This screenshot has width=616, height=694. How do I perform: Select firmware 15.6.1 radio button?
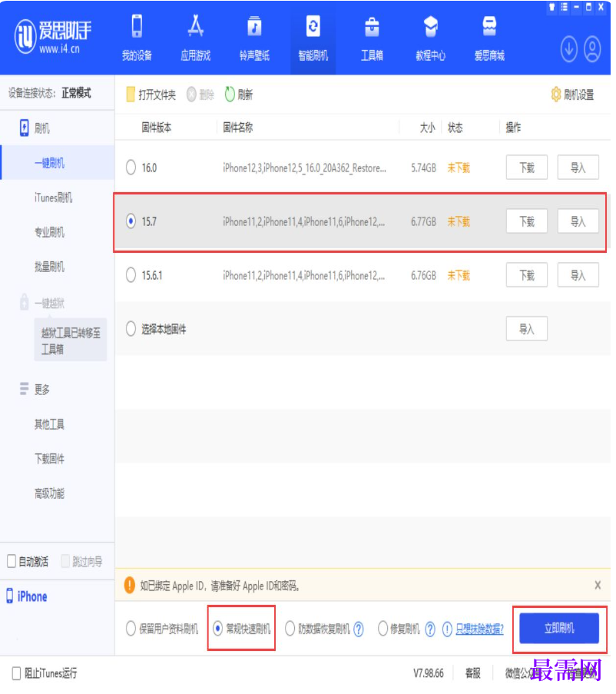pos(131,275)
